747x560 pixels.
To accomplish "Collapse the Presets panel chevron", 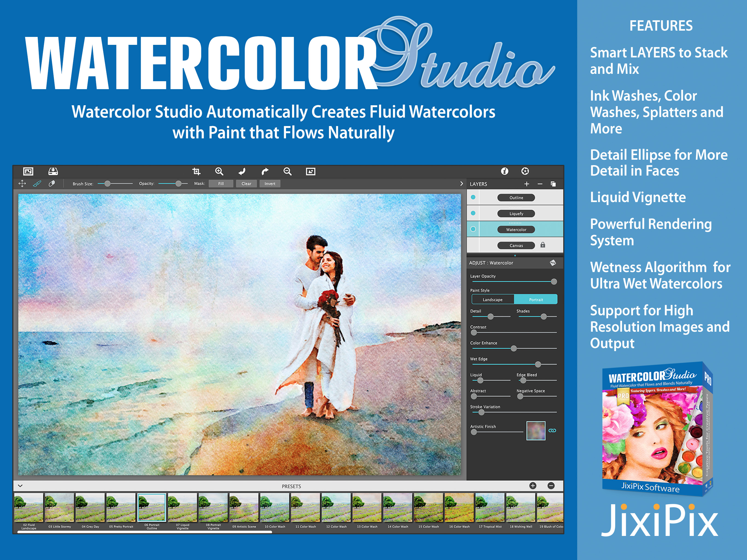I will pos(20,486).
